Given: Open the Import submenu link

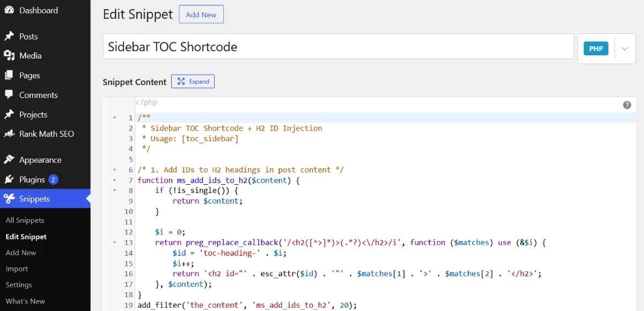Looking at the screenshot, I should pos(17,269).
